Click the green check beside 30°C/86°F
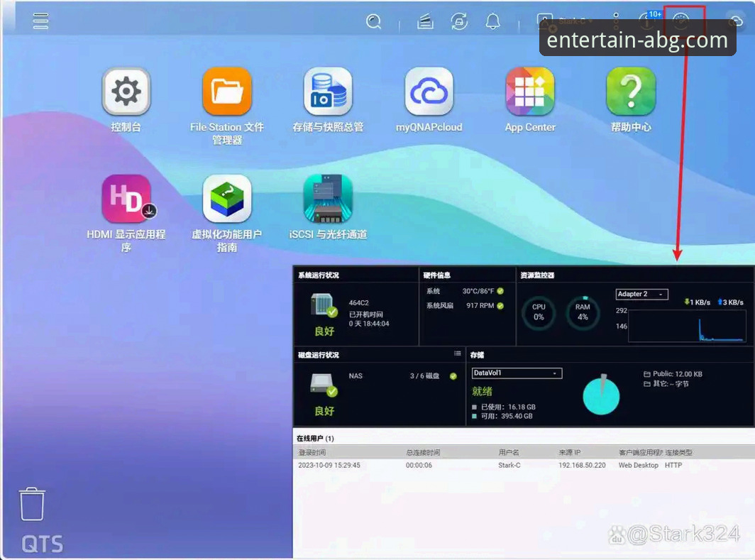This screenshot has height=560, width=755. pyautogui.click(x=500, y=291)
